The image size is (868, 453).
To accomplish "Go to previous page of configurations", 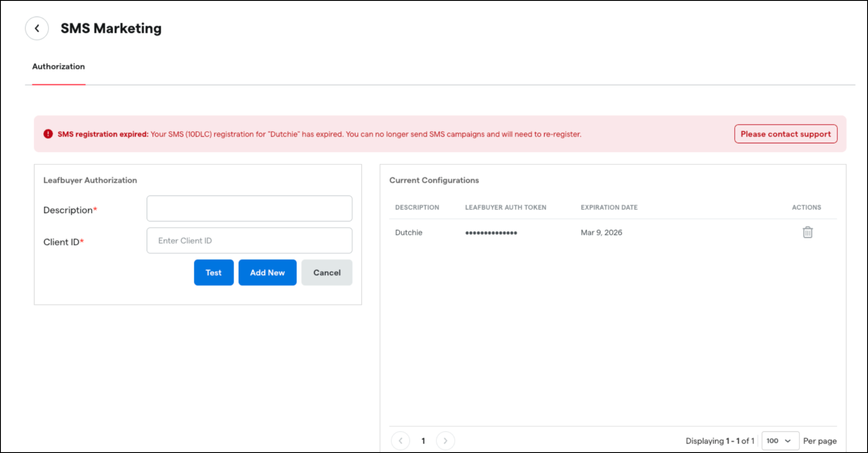I will tap(401, 441).
